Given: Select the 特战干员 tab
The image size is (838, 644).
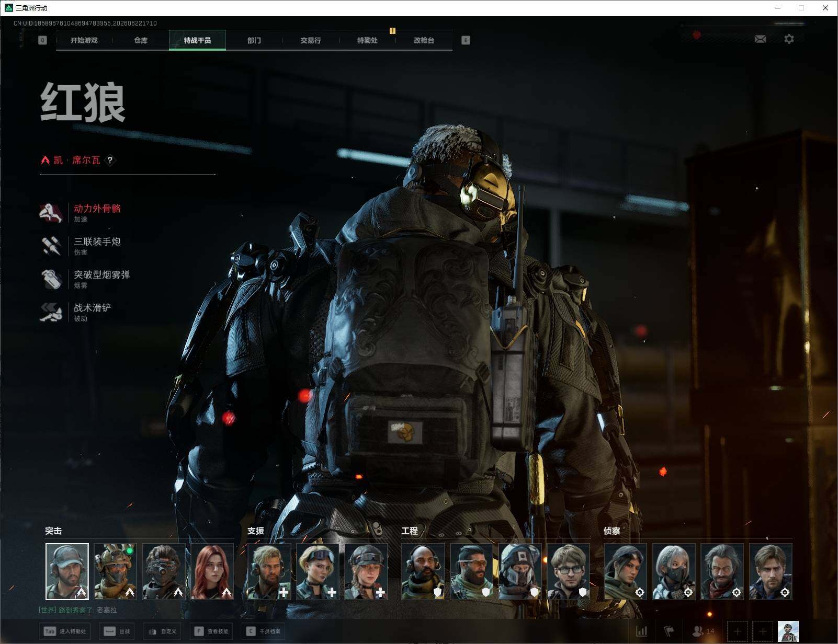Looking at the screenshot, I should [x=197, y=40].
